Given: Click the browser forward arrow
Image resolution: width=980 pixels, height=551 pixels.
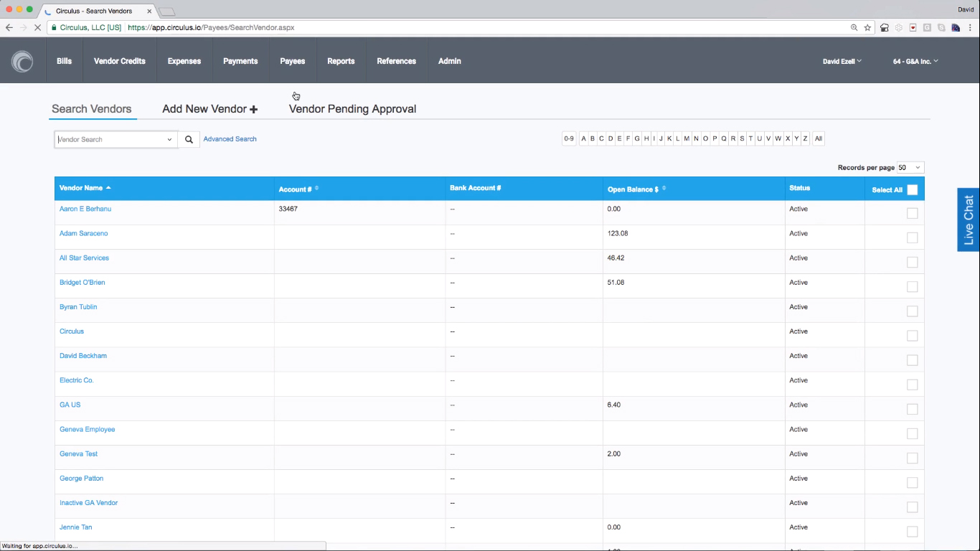Looking at the screenshot, I should coord(24,27).
